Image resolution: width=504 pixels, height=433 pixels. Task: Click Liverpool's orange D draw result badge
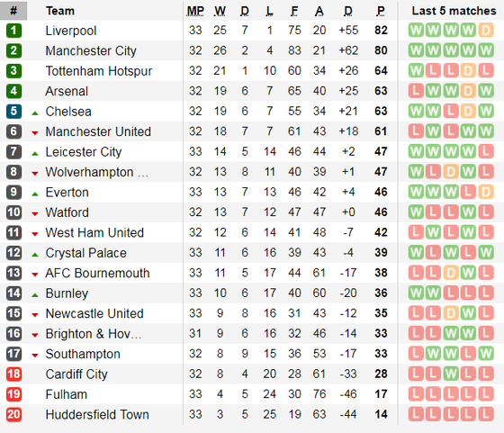coord(486,31)
